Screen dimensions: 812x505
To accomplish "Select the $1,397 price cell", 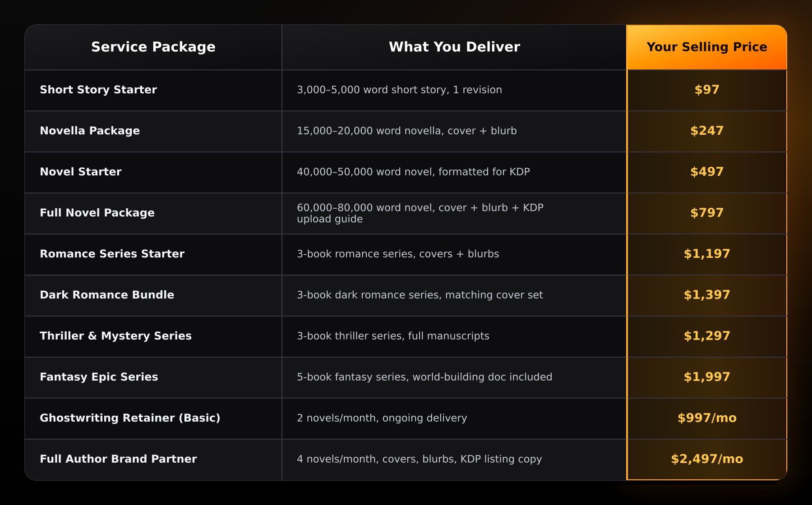I will (x=707, y=295).
